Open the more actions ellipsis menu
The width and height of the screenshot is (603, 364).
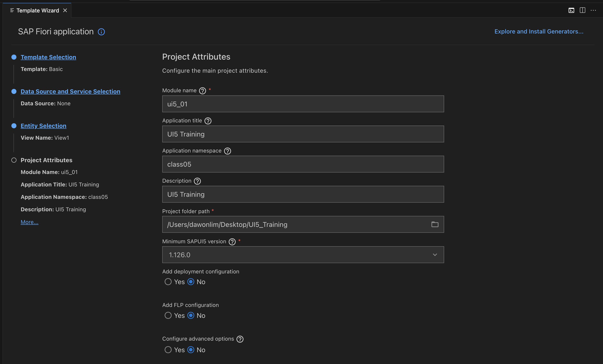point(593,10)
